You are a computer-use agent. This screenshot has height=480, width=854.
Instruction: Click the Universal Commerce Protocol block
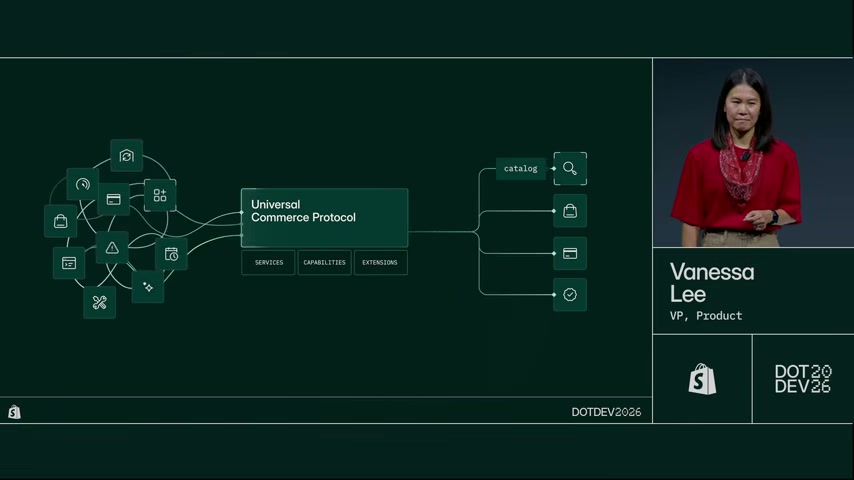[325, 218]
